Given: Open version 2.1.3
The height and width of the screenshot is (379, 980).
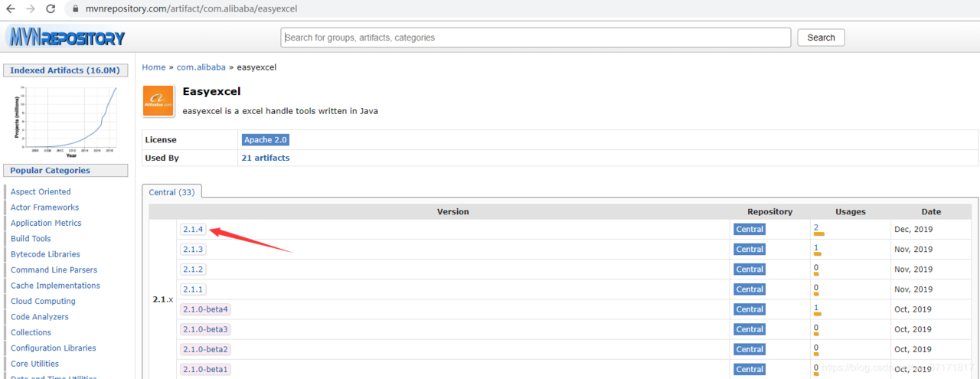Looking at the screenshot, I should (193, 249).
